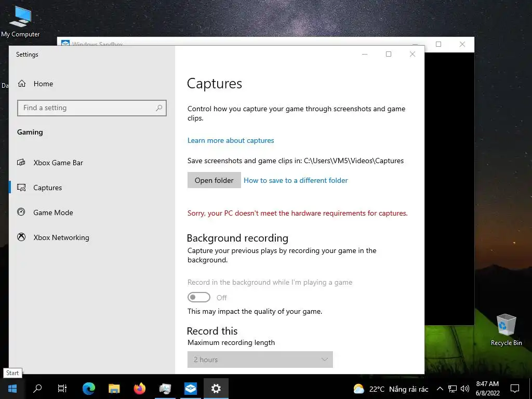Click the Xbox Game Bar sidebar icon

tap(21, 163)
